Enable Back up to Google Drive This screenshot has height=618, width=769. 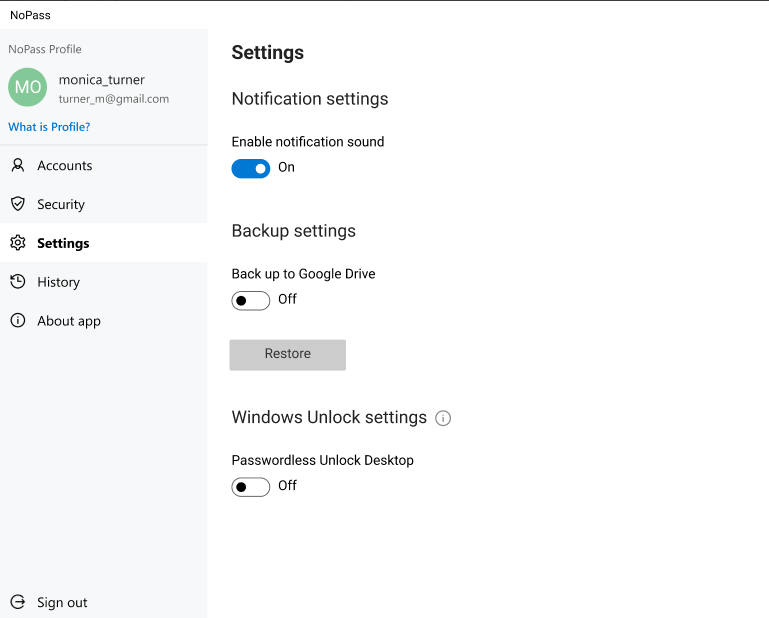(251, 301)
